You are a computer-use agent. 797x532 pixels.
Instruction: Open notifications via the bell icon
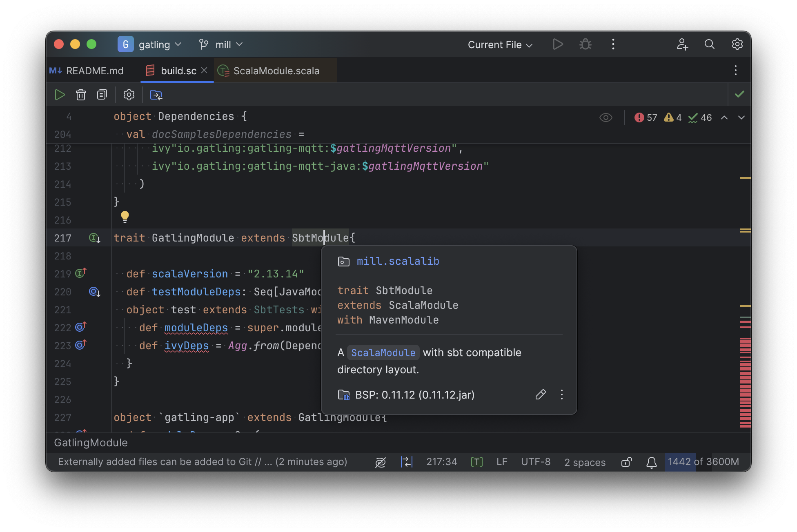(x=651, y=462)
